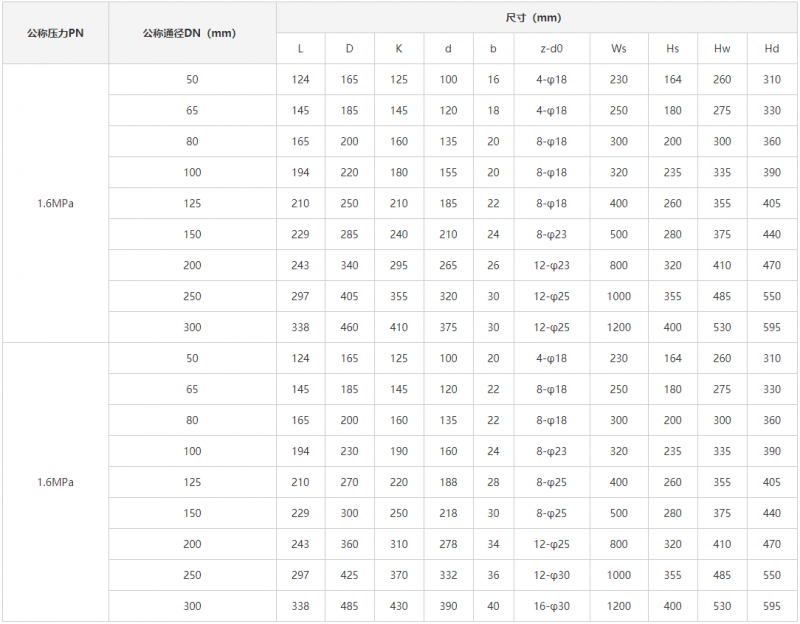Highlight the lowercase-d cell with 390

[x=448, y=606]
